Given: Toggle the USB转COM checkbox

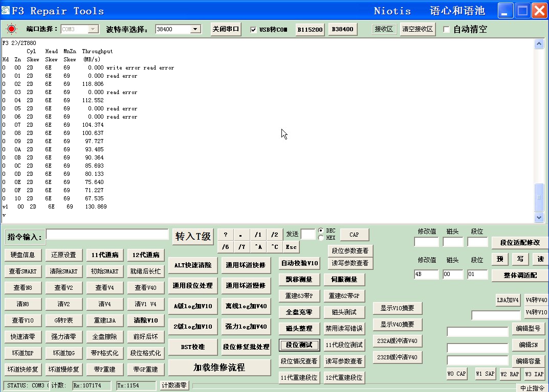Looking at the screenshot, I should (x=253, y=30).
